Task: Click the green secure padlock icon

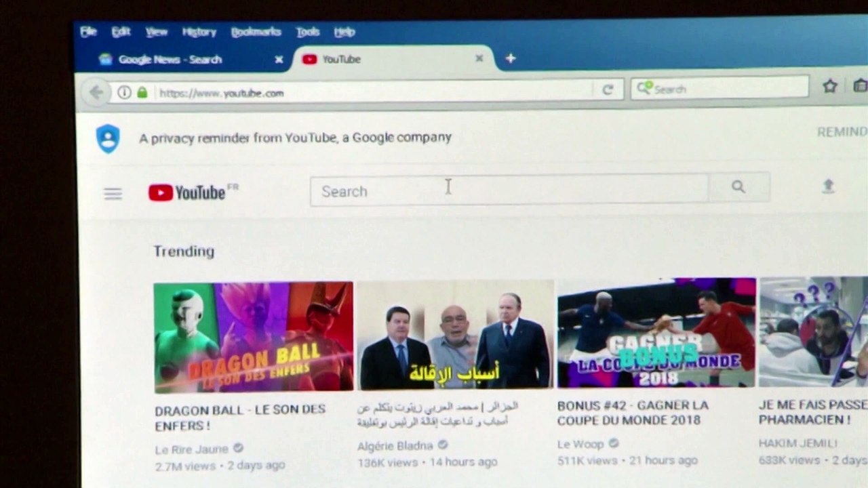Action: coord(142,92)
